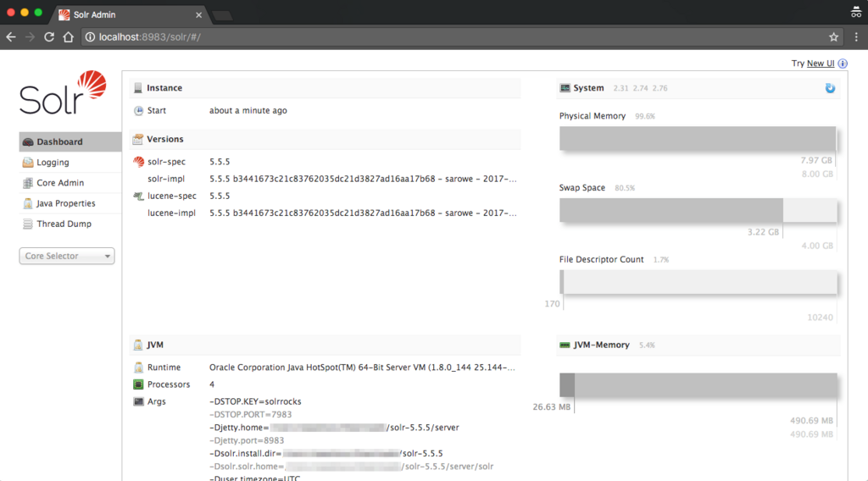Click the solr-impl version value
This screenshot has height=481, width=868.
tap(363, 179)
